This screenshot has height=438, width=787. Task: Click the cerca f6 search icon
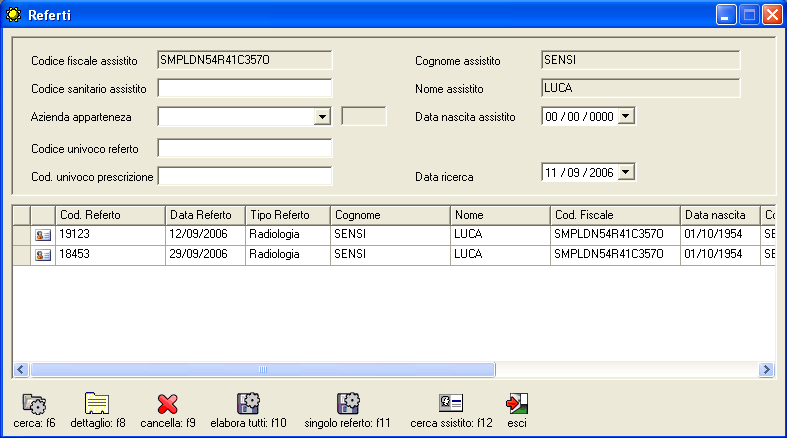[x=34, y=404]
